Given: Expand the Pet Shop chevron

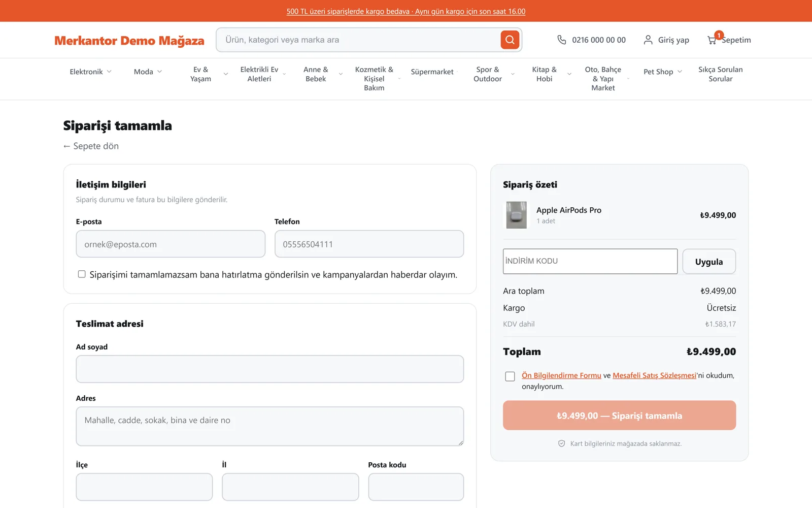Looking at the screenshot, I should tap(680, 72).
